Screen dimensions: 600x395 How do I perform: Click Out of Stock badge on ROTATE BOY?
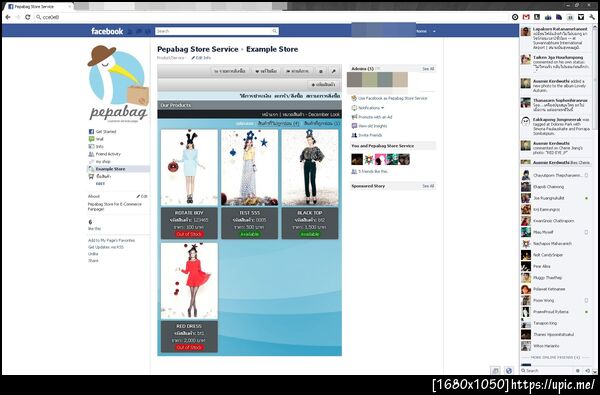click(189, 234)
